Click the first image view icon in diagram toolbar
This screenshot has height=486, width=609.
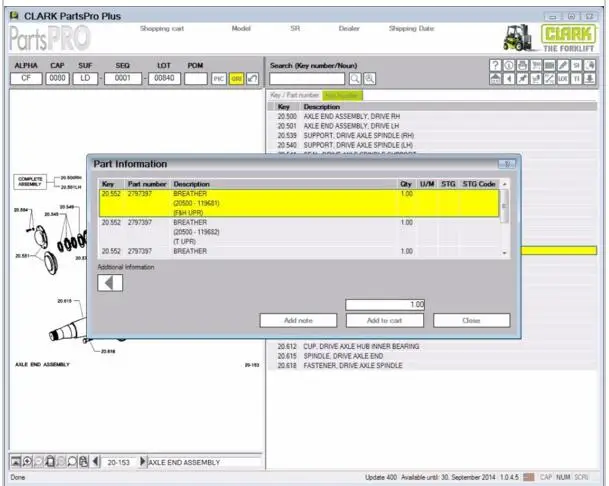pyautogui.click(x=16, y=461)
